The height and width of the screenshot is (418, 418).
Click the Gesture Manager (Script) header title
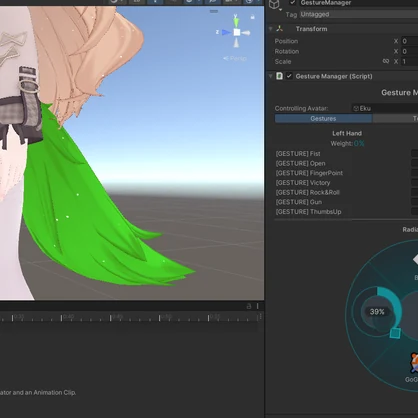[x=334, y=76]
